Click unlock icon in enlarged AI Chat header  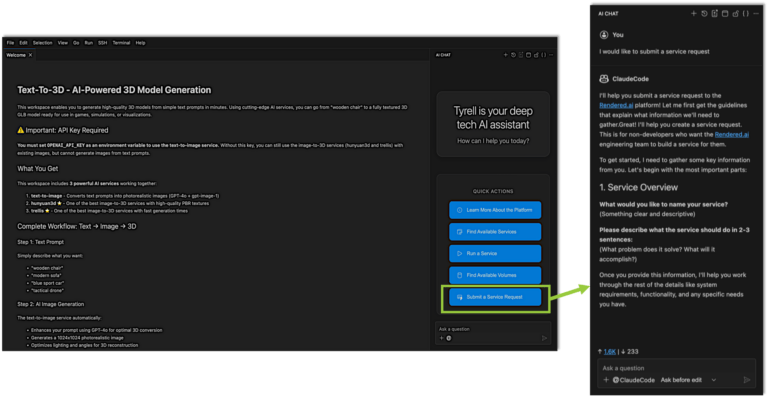coord(735,14)
